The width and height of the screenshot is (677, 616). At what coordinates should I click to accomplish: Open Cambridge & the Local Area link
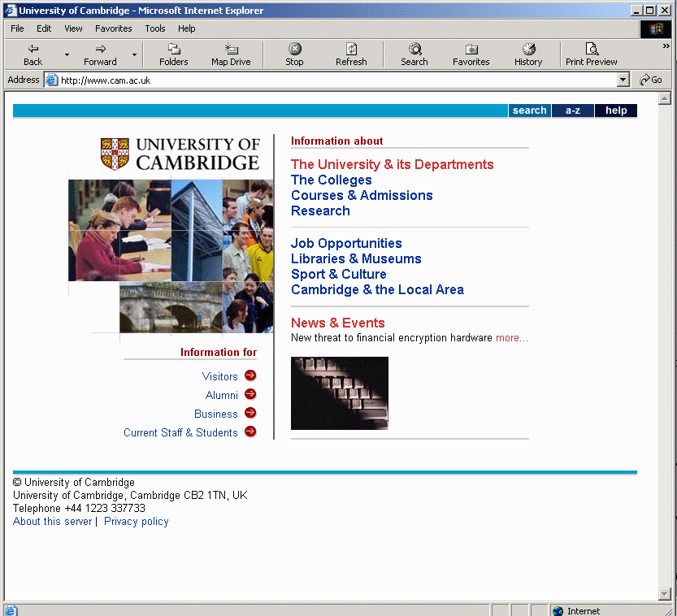(377, 290)
